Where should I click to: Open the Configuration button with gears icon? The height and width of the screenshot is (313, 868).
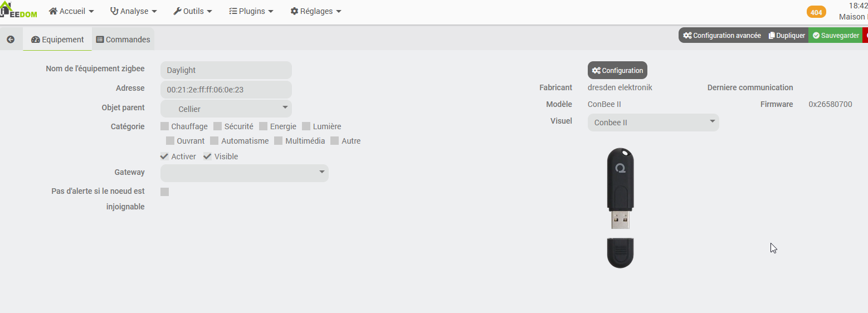(617, 70)
